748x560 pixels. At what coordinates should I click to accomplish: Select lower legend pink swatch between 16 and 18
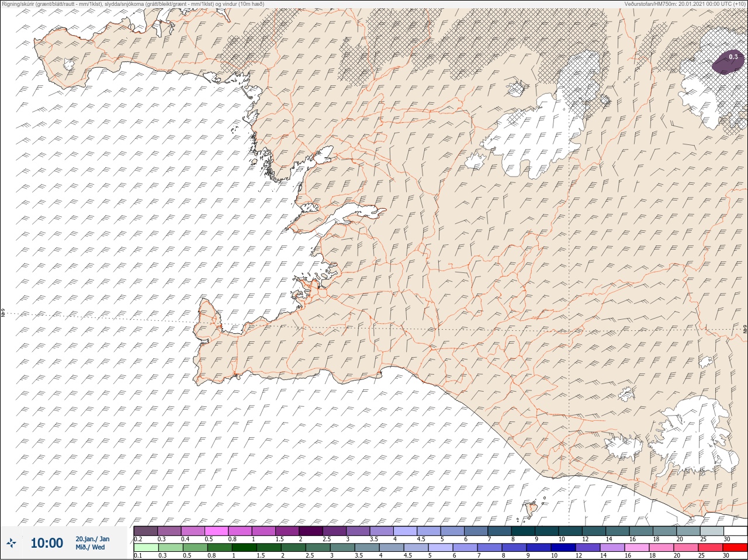637,548
